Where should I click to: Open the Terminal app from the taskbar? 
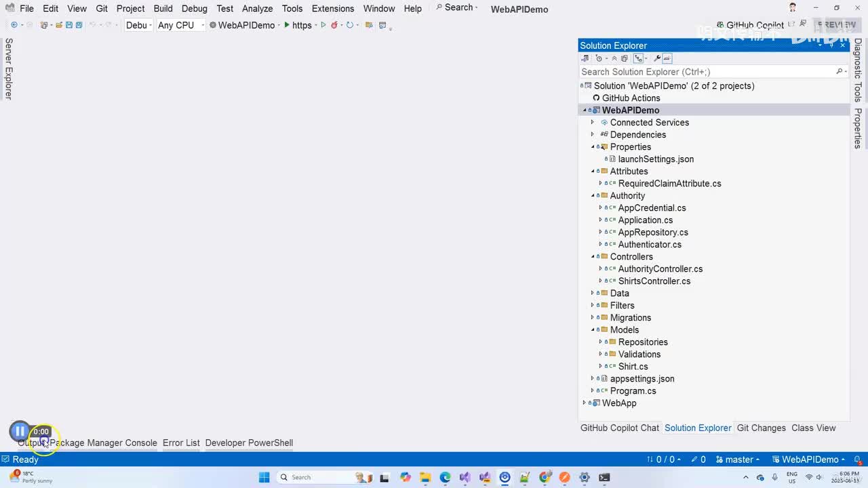coord(604,477)
